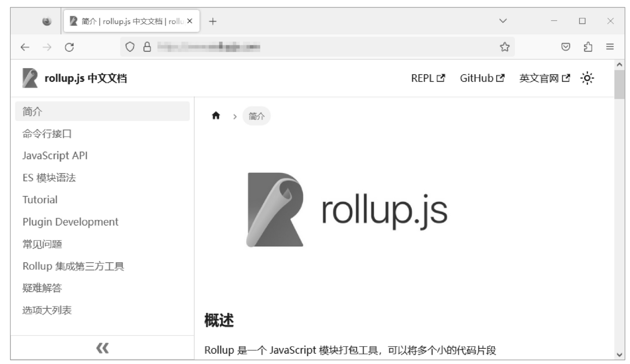This screenshot has height=364, width=630.
Task: Bookmark this page with the star icon
Action: click(504, 47)
